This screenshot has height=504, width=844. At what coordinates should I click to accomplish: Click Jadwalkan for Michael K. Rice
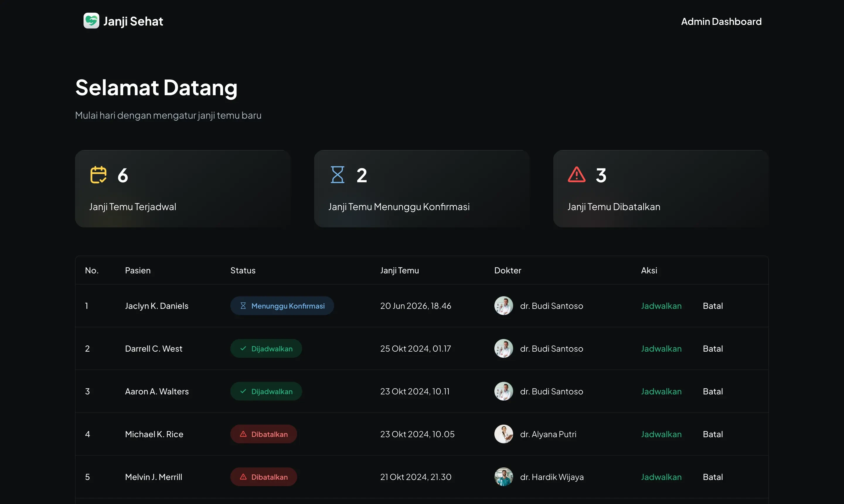pos(661,434)
